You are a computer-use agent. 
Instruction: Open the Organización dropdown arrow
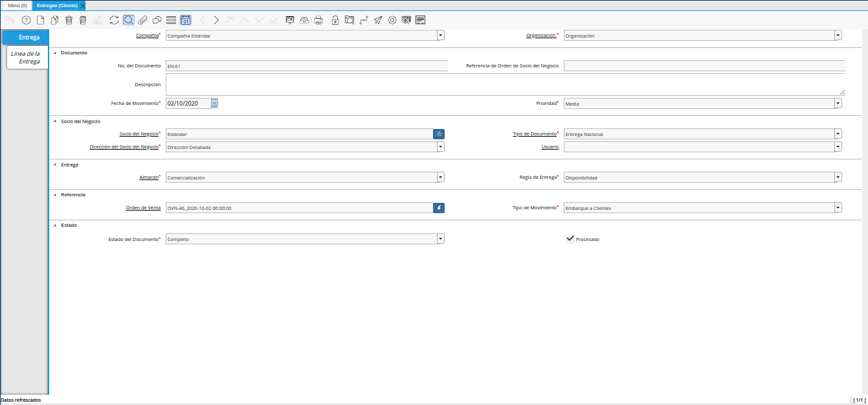pos(838,36)
